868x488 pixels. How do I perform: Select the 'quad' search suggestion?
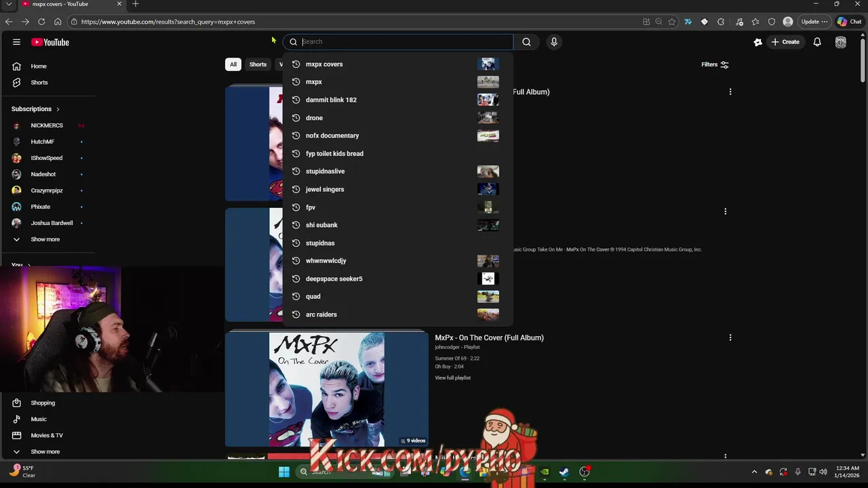(x=398, y=296)
